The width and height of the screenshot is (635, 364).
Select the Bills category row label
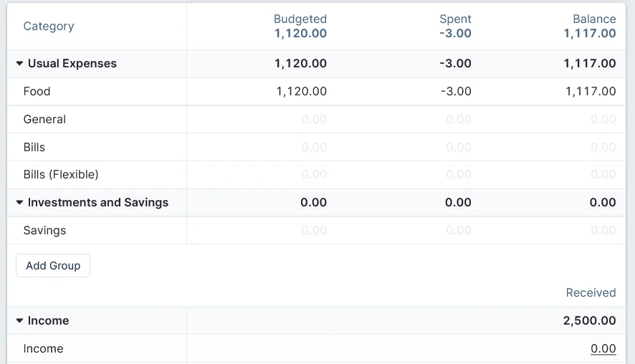34,148
